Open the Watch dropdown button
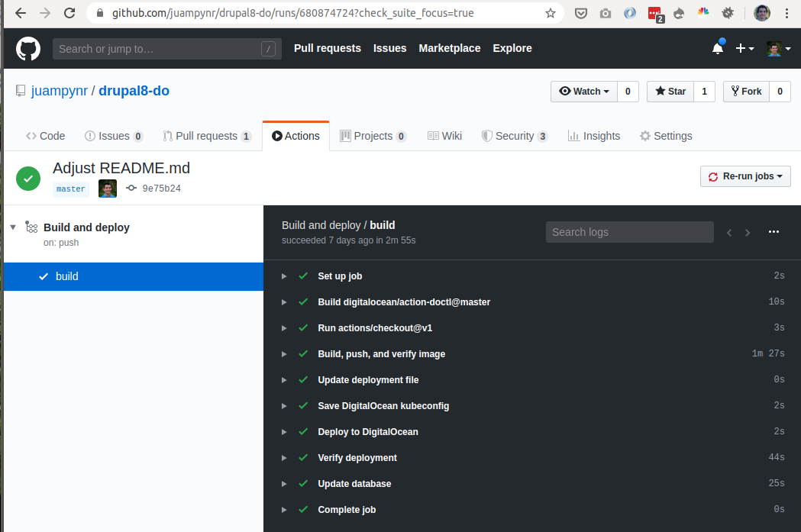The image size is (801, 532). 584,92
